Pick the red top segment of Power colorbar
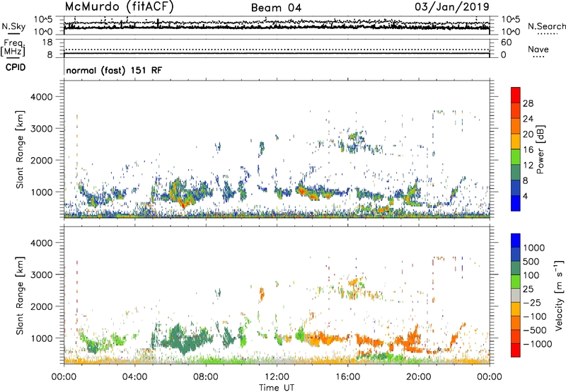This screenshot has height=392, width=566. pyautogui.click(x=516, y=95)
